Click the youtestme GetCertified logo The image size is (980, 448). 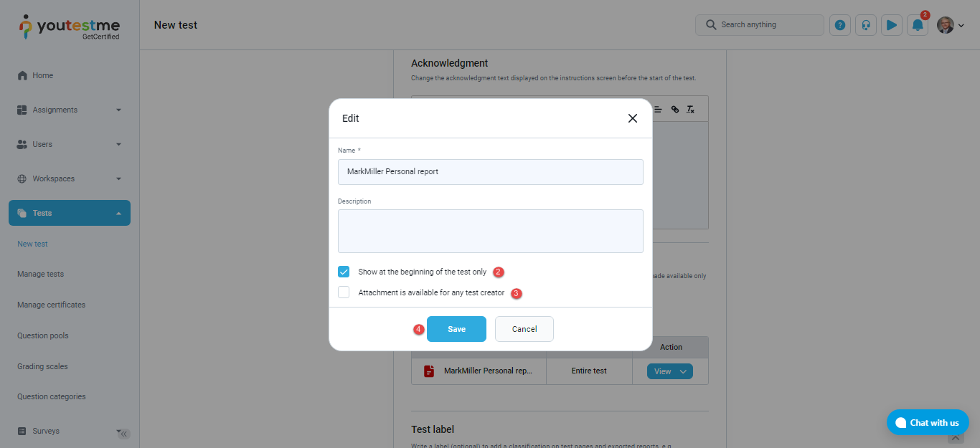pyautogui.click(x=70, y=27)
